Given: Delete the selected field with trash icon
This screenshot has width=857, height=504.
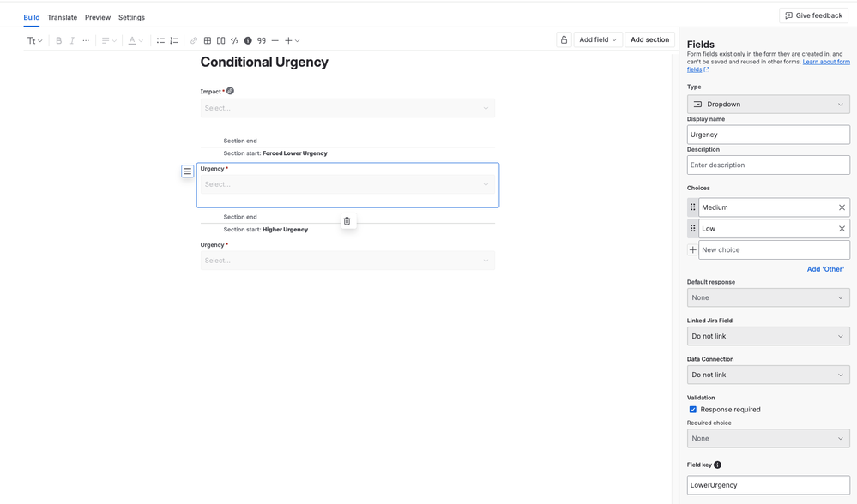Looking at the screenshot, I should [x=347, y=221].
